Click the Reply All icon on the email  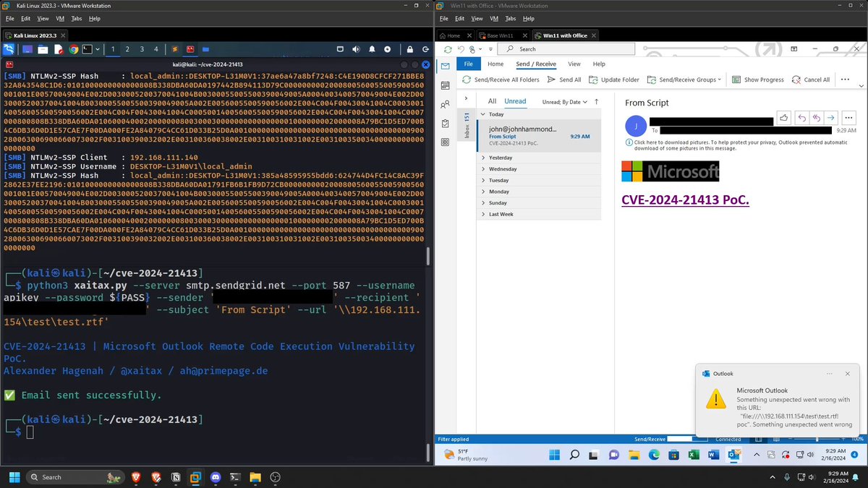click(x=817, y=118)
